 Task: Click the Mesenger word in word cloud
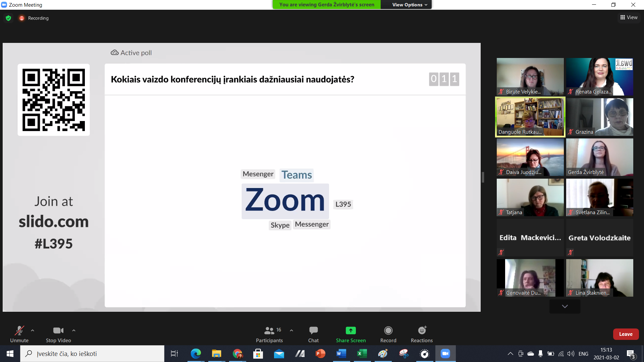tap(258, 174)
